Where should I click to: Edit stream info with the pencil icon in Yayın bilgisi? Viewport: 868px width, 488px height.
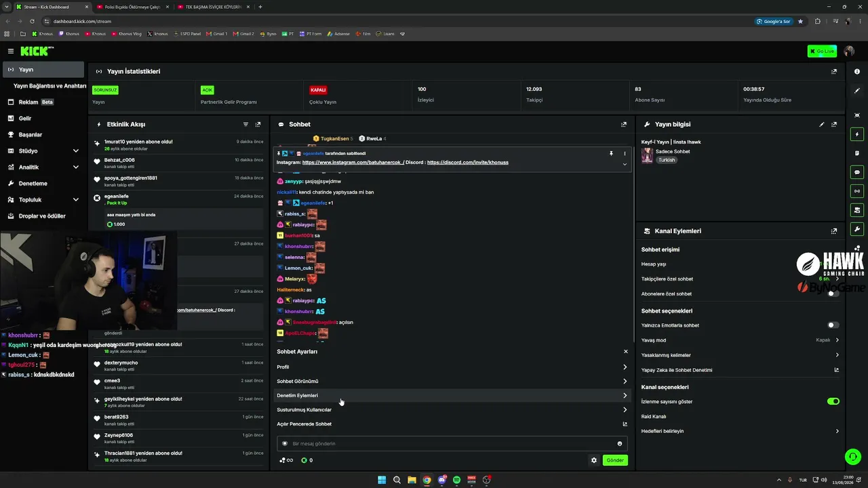pos(822,125)
